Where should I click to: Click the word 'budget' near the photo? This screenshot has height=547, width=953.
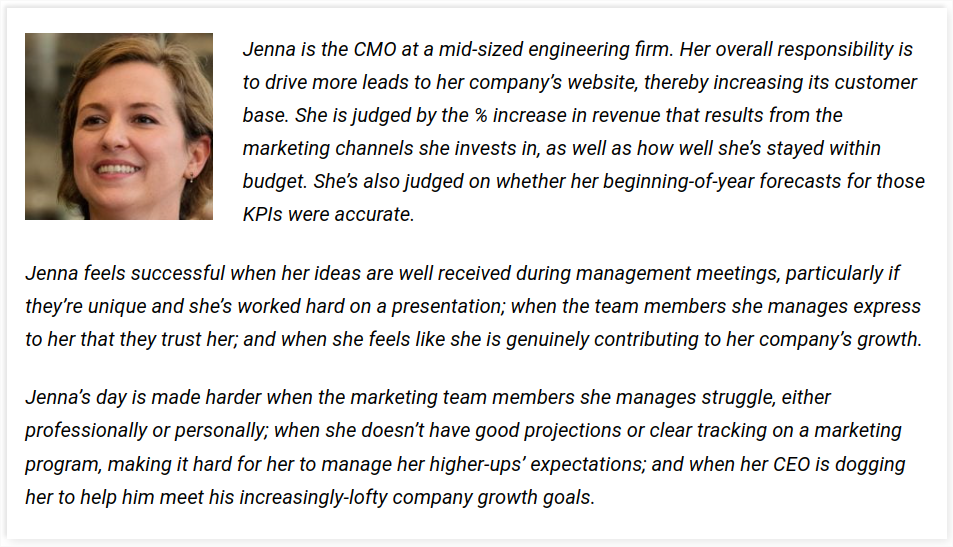point(274,182)
